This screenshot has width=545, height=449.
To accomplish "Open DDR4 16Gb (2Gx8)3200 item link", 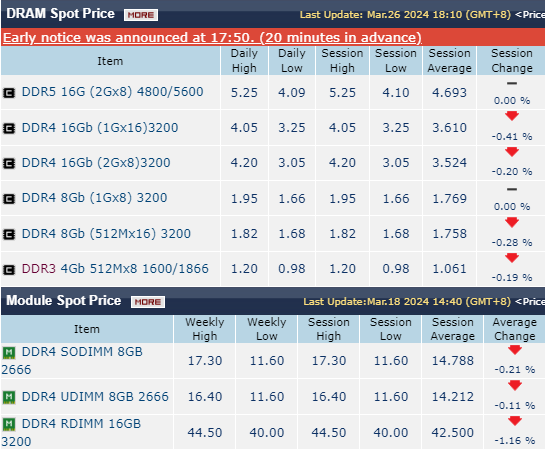I will click(x=96, y=163).
